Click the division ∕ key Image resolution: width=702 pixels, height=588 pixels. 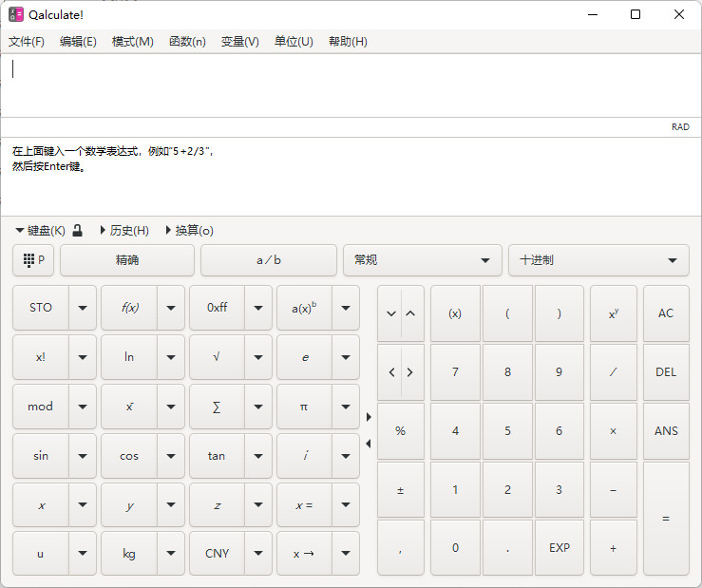(614, 372)
